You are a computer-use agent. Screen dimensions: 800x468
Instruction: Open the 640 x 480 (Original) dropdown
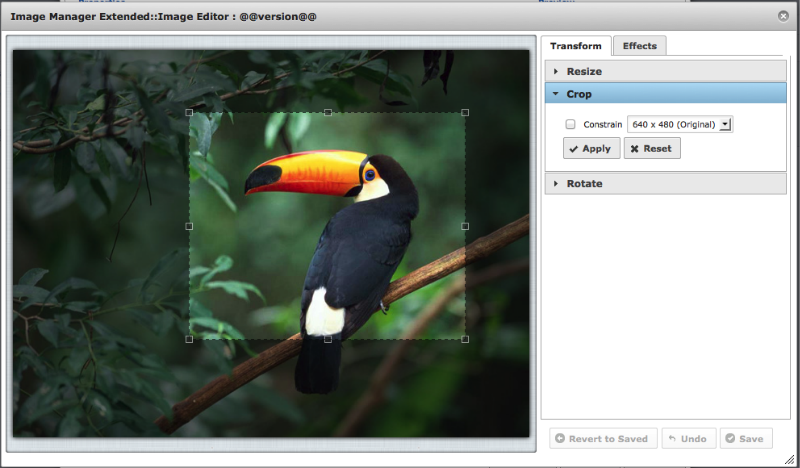pyautogui.click(x=680, y=124)
